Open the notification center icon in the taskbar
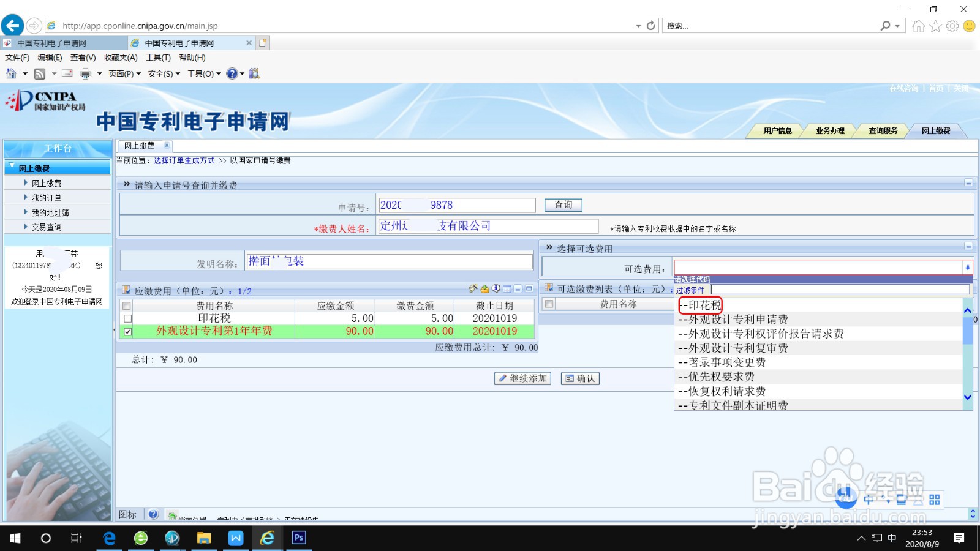The height and width of the screenshot is (551, 980). (959, 538)
